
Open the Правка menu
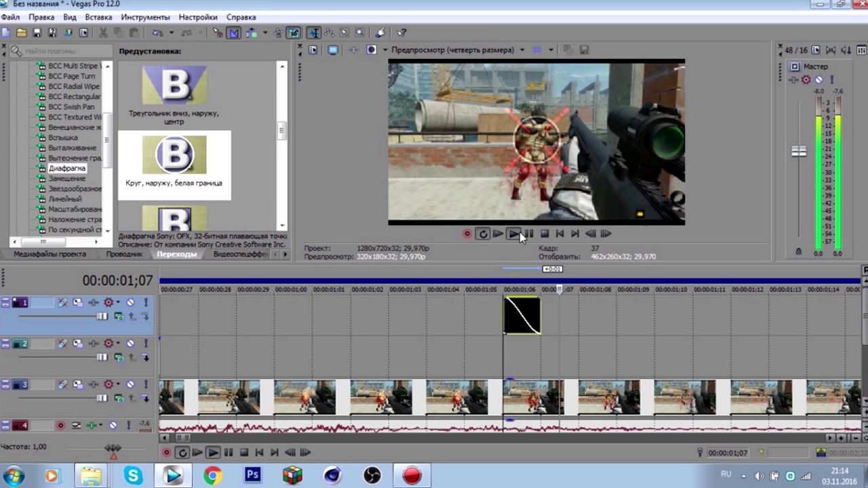coord(41,17)
